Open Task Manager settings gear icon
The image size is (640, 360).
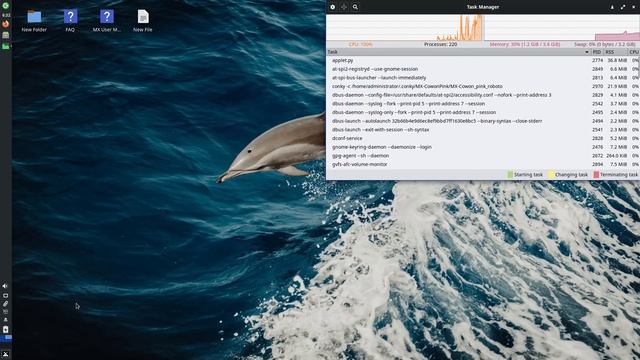(x=333, y=7)
